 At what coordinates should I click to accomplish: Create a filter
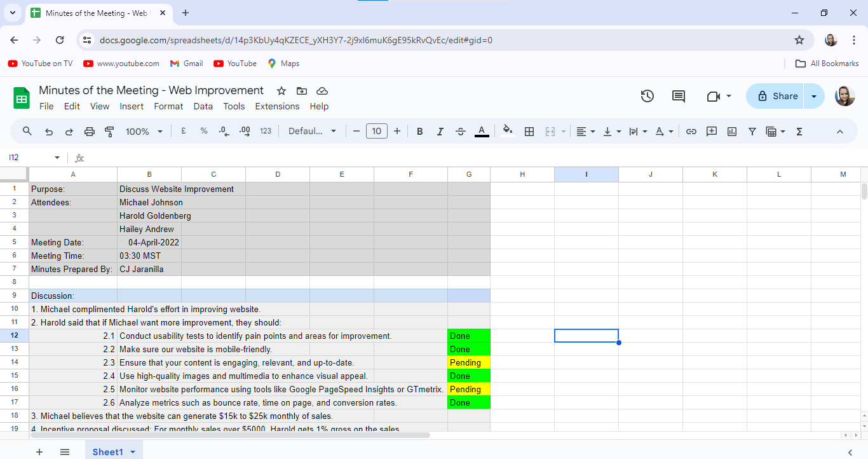[x=752, y=132]
